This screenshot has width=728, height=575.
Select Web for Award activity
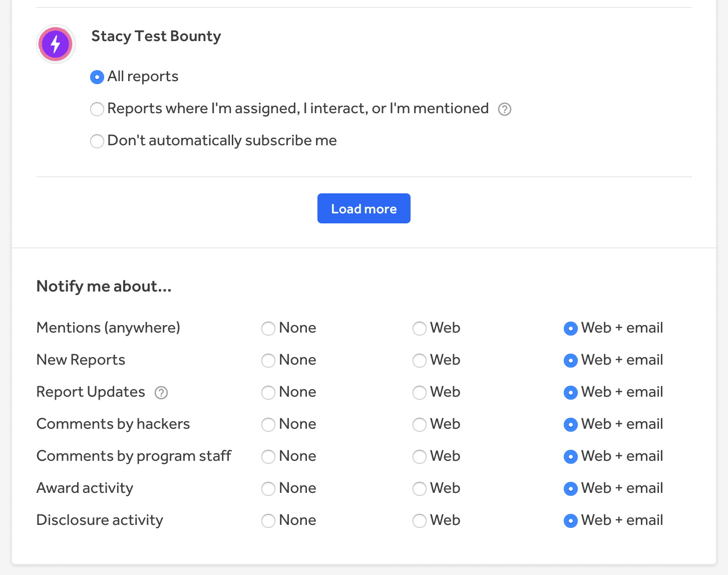[419, 489]
